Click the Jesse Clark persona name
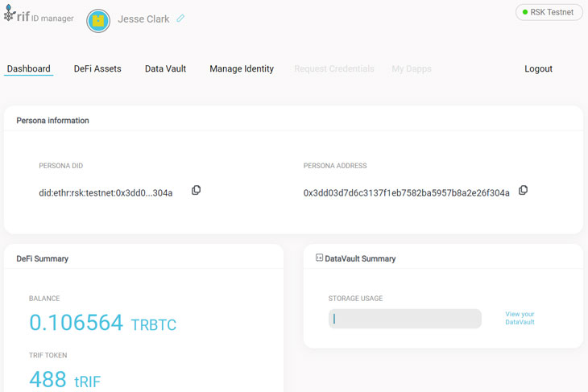 (x=143, y=19)
